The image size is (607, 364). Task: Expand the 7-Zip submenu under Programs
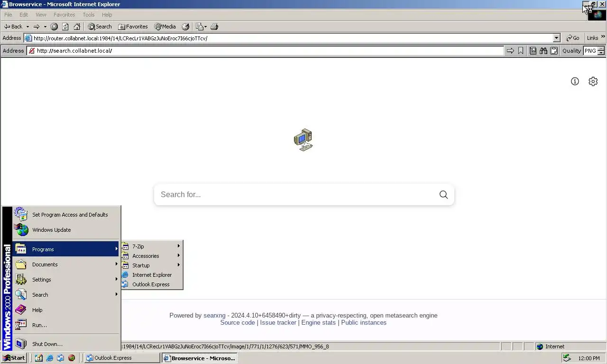click(x=152, y=246)
